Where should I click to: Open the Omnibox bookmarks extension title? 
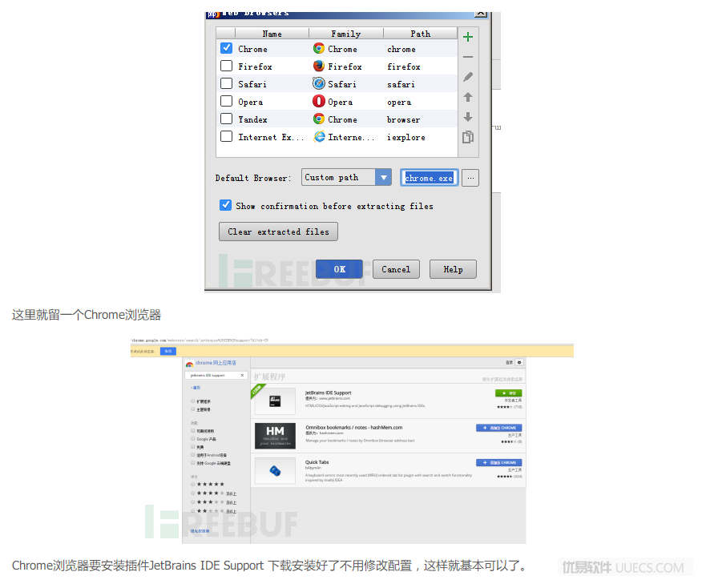pyautogui.click(x=353, y=427)
